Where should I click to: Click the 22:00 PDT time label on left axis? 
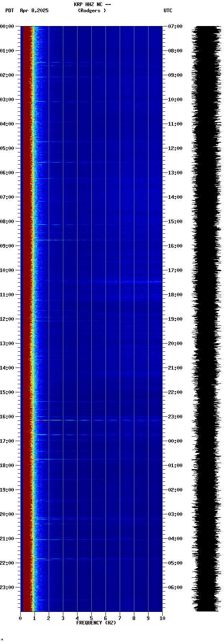[7, 563]
